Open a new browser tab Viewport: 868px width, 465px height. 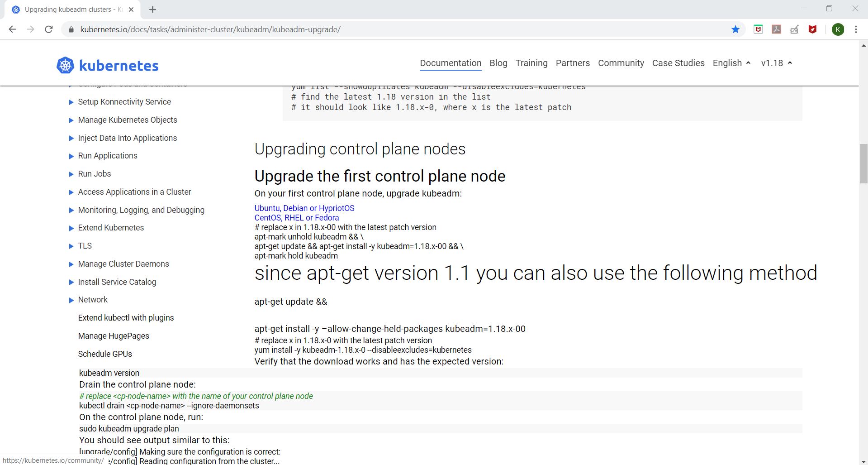(x=153, y=10)
